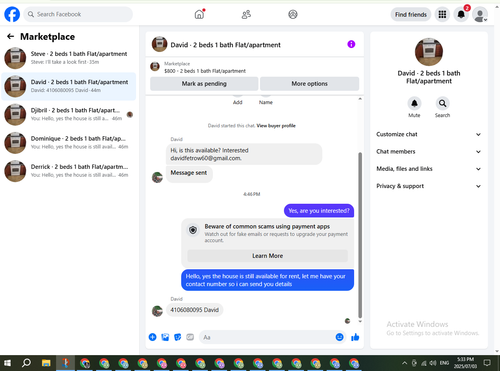Click the 'Message sent' bubble
Viewport: 500px width, 371px height.
(x=189, y=173)
